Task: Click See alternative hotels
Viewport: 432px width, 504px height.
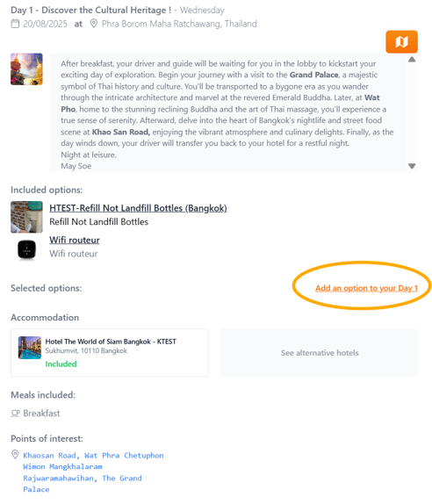Action: click(x=320, y=353)
